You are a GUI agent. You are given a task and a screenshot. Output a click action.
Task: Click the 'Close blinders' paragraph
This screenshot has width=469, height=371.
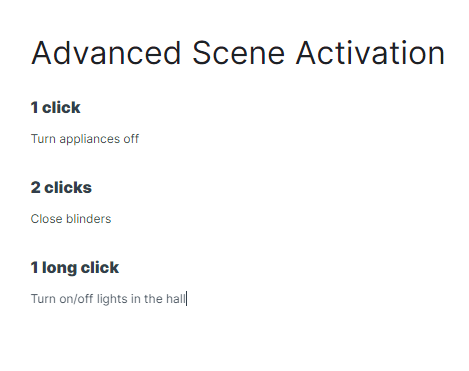pos(71,219)
